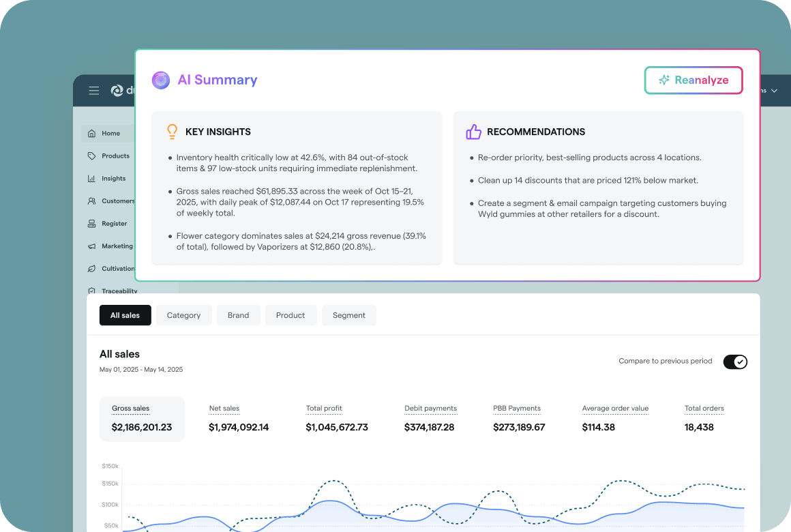Click the $100k y-axis chart label
This screenshot has height=532, width=791.
pos(110,505)
